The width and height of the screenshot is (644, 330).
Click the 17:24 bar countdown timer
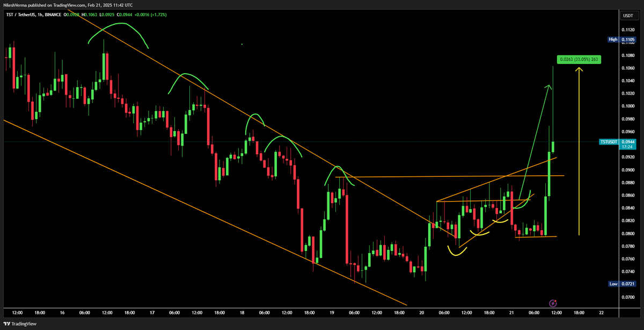pyautogui.click(x=627, y=147)
